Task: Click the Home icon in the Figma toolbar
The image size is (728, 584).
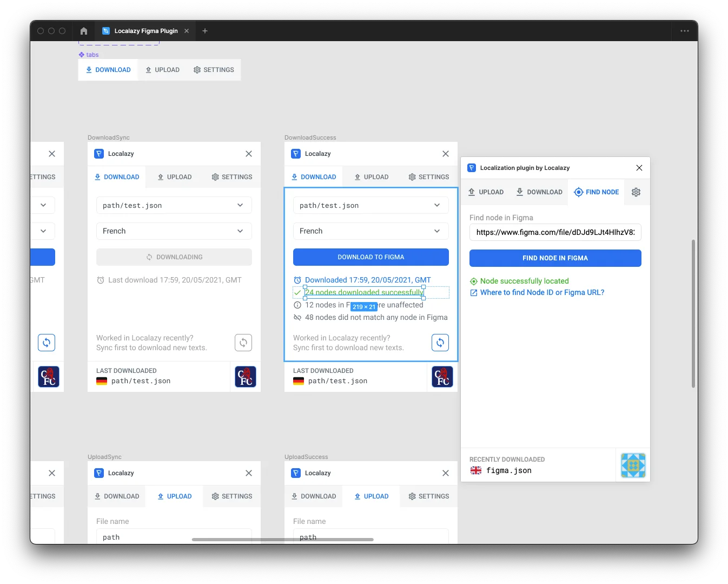Action: coord(83,31)
